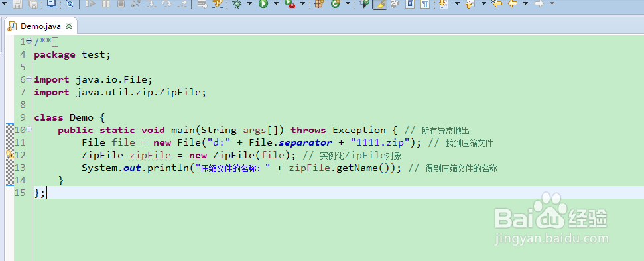Close the Demo.java tab
The height and width of the screenshot is (261, 644).
[69, 26]
